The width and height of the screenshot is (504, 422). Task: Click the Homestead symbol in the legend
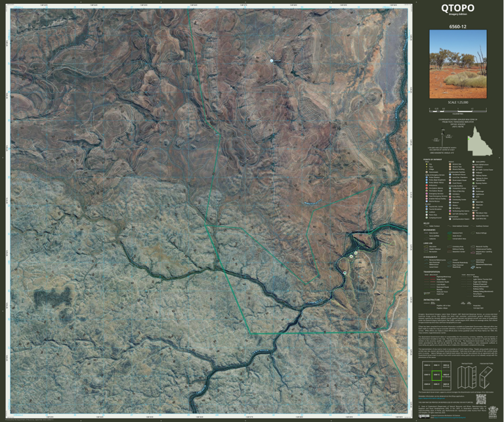(427, 172)
